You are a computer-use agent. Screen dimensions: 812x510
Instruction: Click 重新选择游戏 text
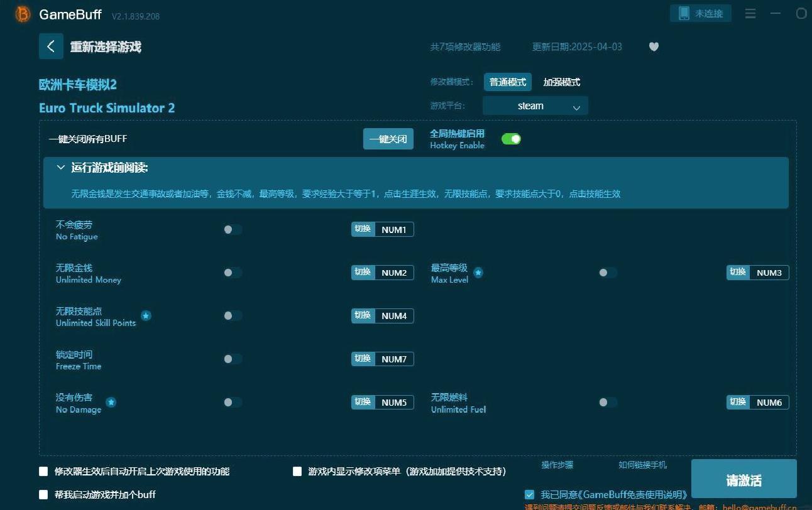(x=106, y=47)
